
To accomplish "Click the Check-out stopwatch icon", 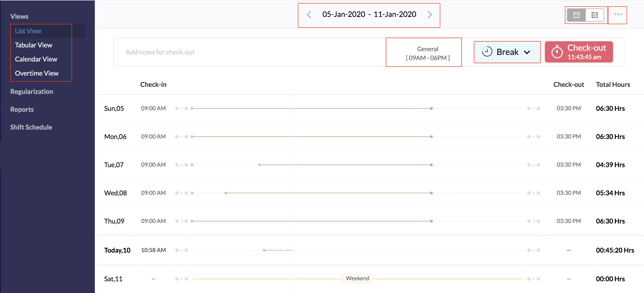I will 557,52.
